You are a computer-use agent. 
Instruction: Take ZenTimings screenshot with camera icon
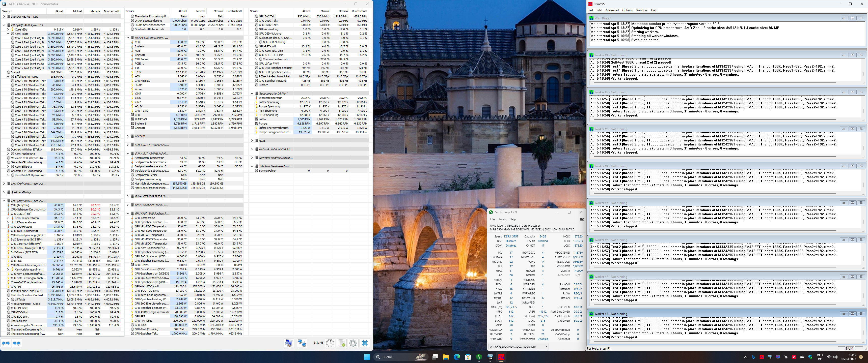coord(582,219)
